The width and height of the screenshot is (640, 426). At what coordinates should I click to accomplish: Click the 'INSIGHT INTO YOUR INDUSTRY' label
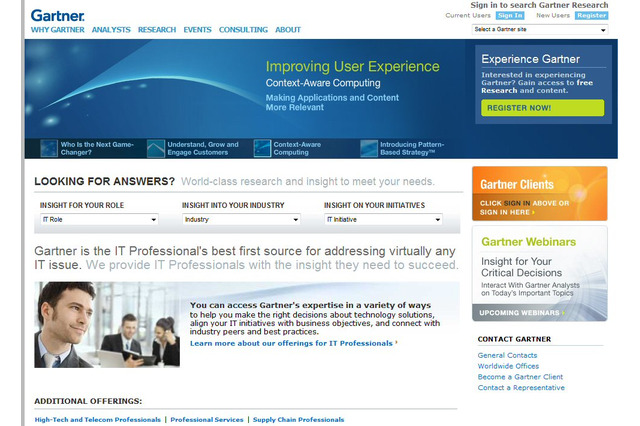pyautogui.click(x=233, y=205)
